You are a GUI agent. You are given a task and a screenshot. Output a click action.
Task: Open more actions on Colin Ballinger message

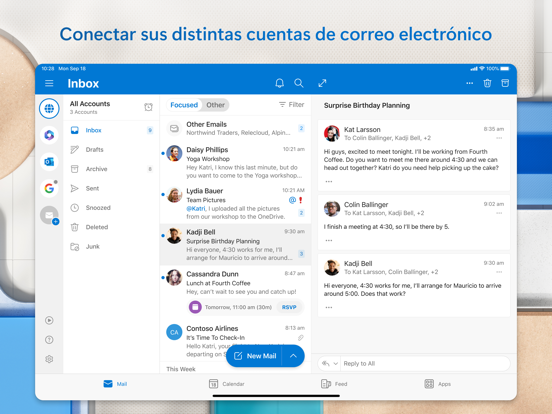coord(499,213)
